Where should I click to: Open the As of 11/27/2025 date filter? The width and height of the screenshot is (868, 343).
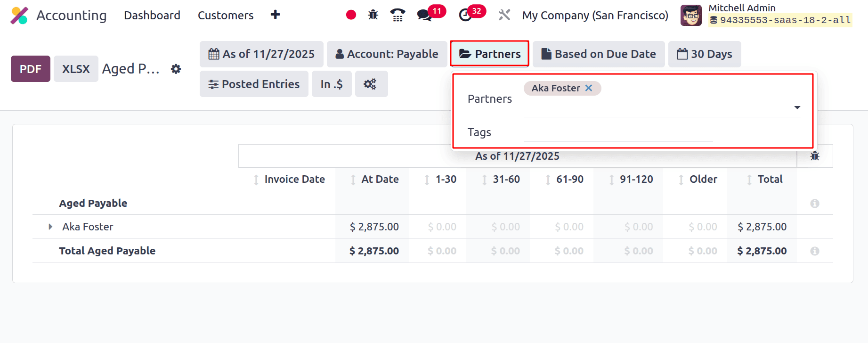261,54
